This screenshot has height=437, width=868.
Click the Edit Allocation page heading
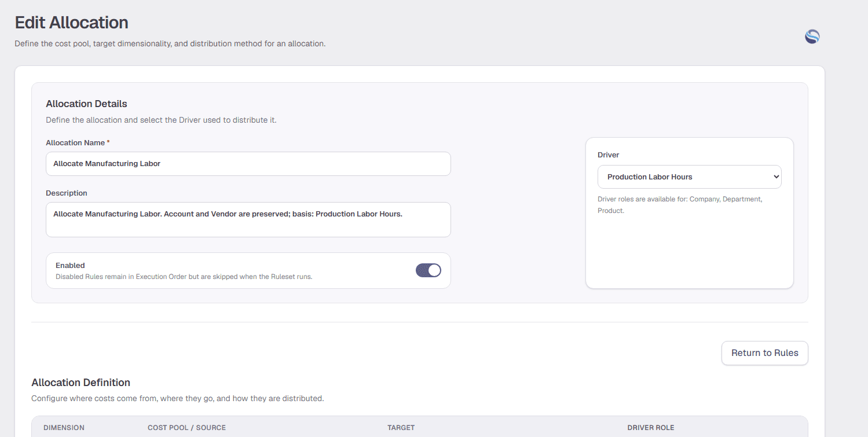71,23
